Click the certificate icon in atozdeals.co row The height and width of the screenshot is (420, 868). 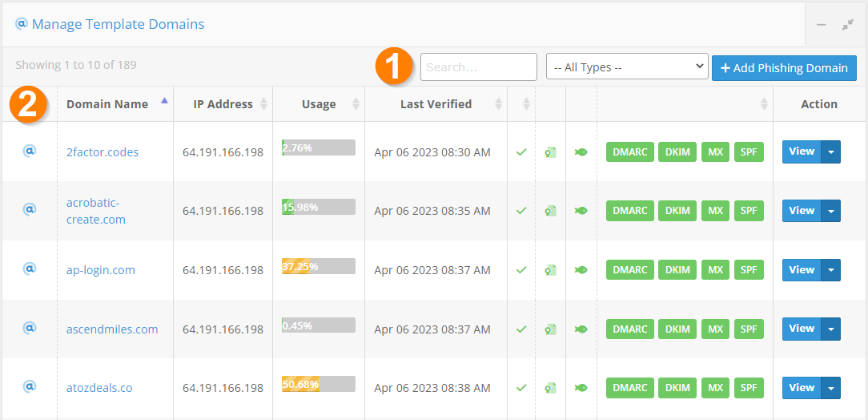[551, 388]
